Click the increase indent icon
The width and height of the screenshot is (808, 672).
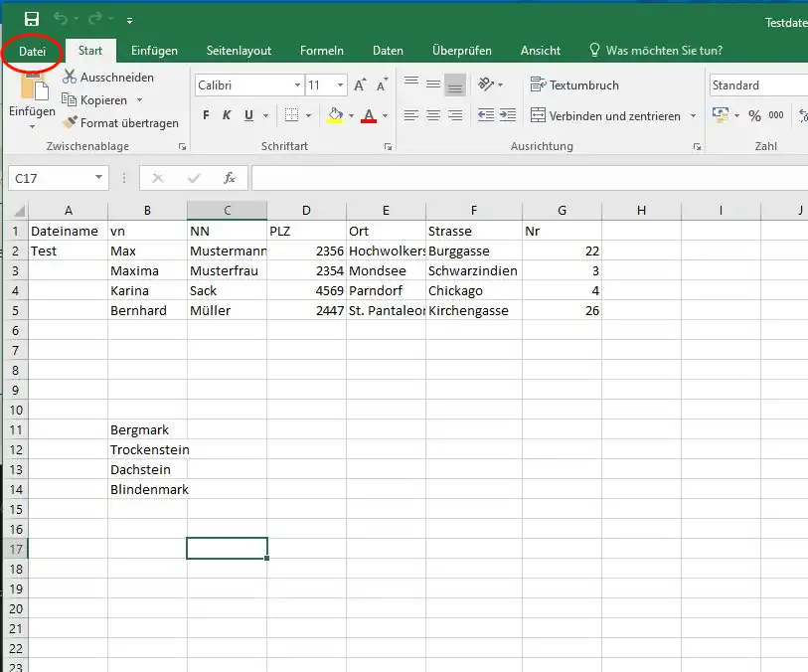[509, 116]
